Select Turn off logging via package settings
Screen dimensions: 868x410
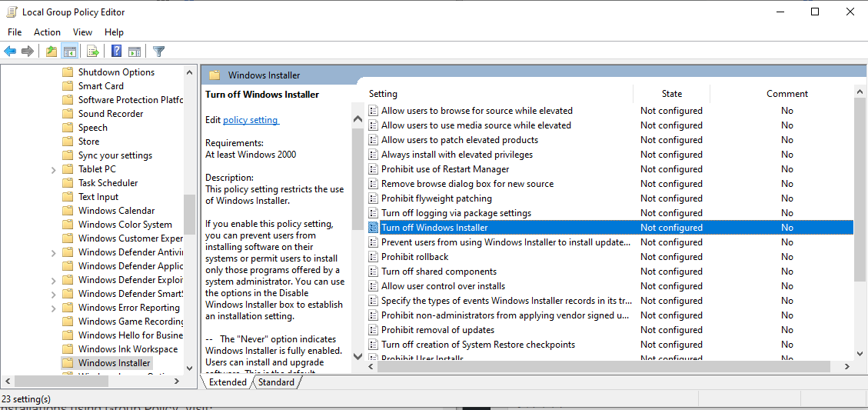[456, 213]
